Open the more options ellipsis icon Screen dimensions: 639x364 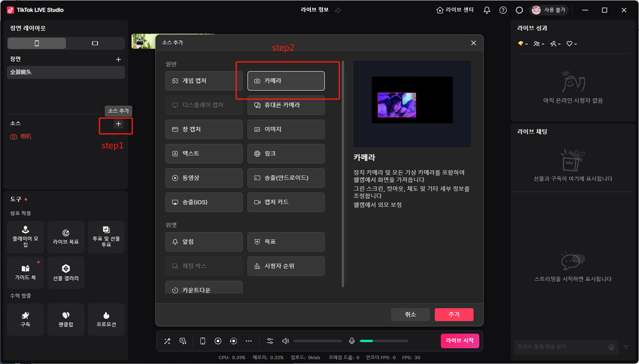[249, 341]
